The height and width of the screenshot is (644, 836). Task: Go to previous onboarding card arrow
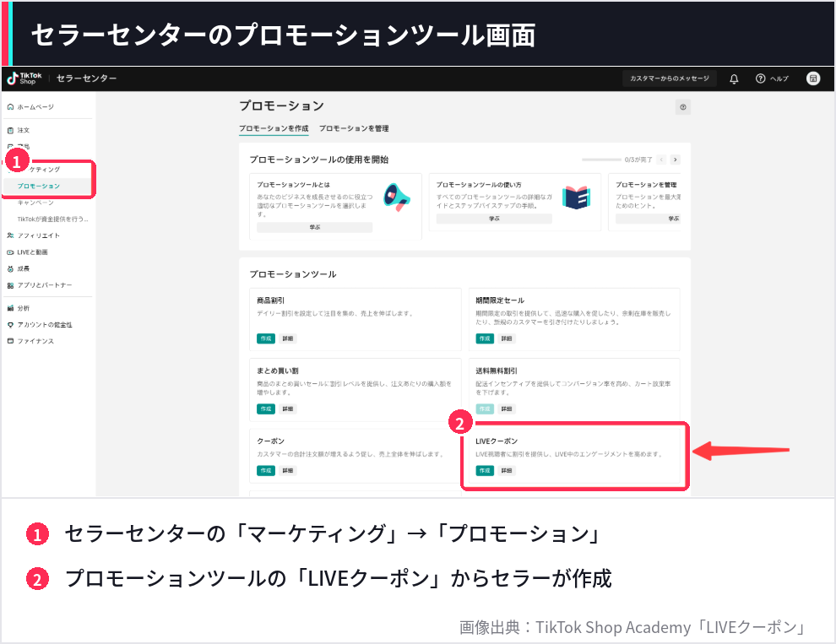[662, 160]
